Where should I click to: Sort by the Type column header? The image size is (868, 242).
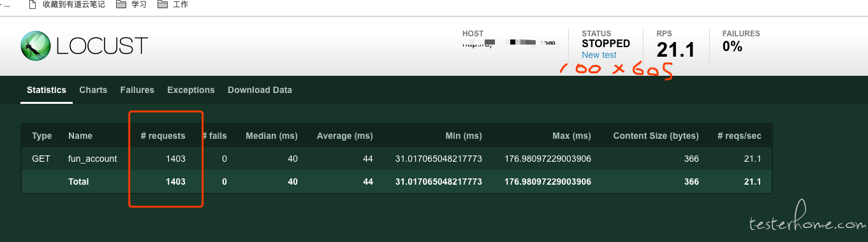click(x=42, y=136)
